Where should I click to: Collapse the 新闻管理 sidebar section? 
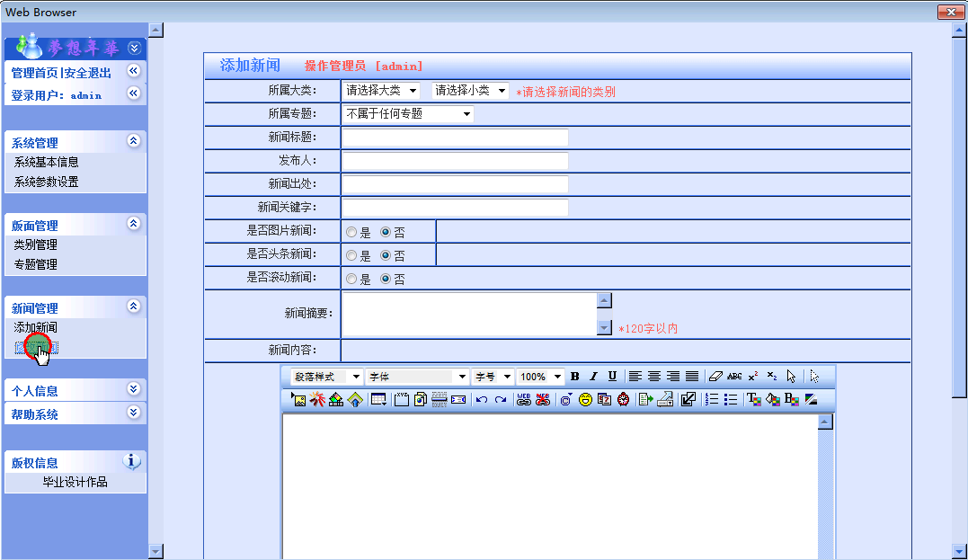(133, 307)
